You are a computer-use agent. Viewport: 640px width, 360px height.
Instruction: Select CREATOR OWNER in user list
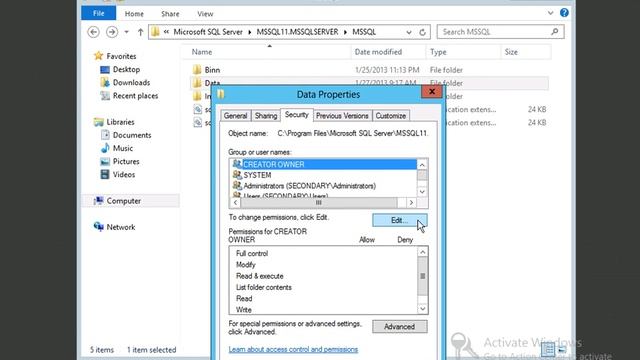click(x=324, y=164)
